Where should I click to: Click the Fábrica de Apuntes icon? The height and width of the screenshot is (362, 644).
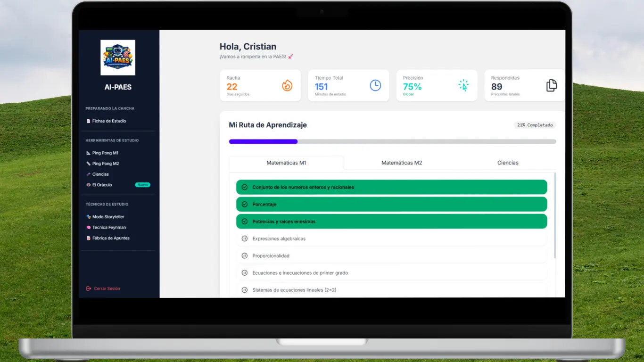88,238
